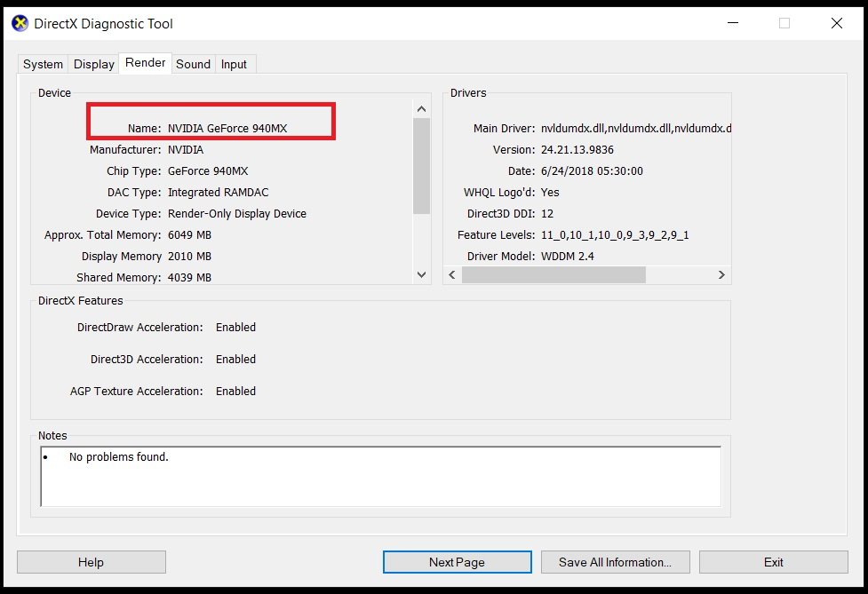The height and width of the screenshot is (594, 868).
Task: Click the DirectX Diagnostic Tool title icon
Action: click(x=20, y=23)
